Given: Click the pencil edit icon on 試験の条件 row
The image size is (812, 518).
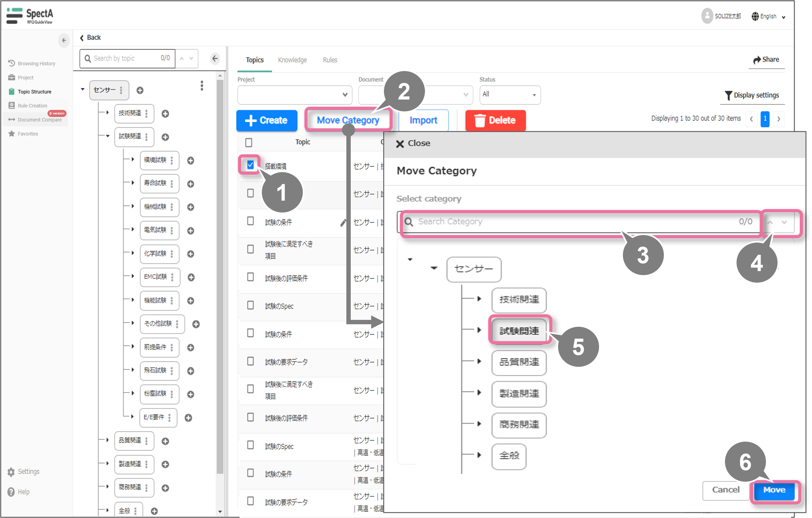Looking at the screenshot, I should pos(343,223).
